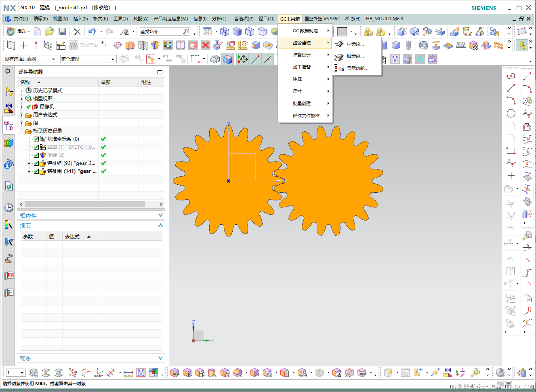Expand the 相依性 panel section

click(160, 216)
